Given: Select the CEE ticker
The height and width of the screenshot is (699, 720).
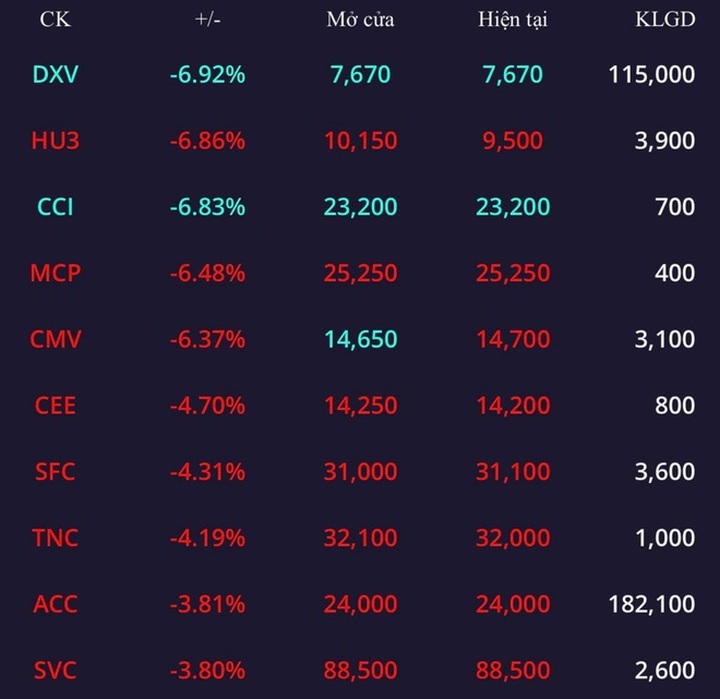Looking at the screenshot, I should (55, 406).
